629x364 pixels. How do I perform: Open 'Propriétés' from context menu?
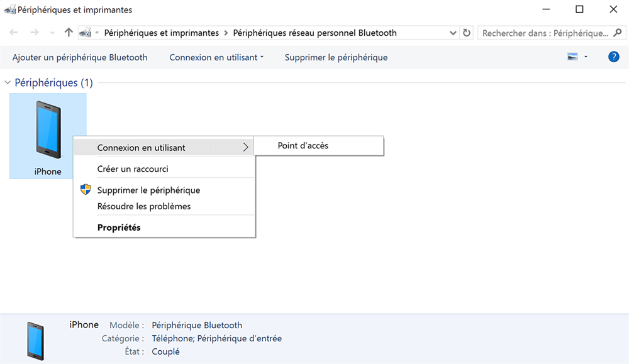tap(119, 228)
